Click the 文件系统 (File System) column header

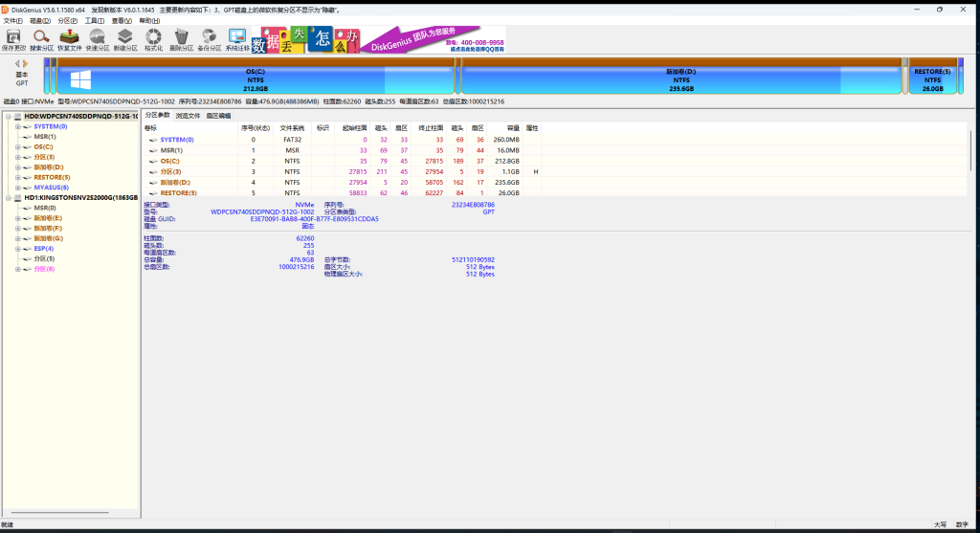pyautogui.click(x=291, y=127)
